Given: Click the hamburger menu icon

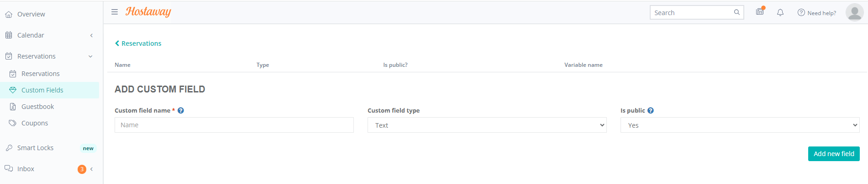Looking at the screenshot, I should (115, 12).
